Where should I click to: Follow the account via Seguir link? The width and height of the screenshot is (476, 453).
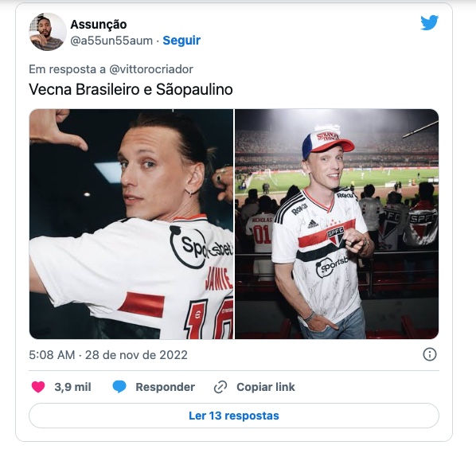[181, 41]
